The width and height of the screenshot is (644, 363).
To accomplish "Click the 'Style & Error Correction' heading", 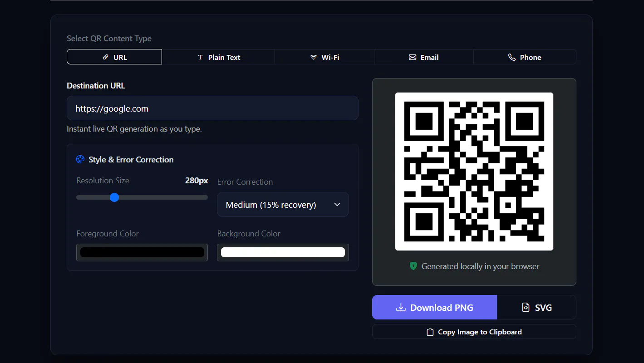I will (131, 160).
